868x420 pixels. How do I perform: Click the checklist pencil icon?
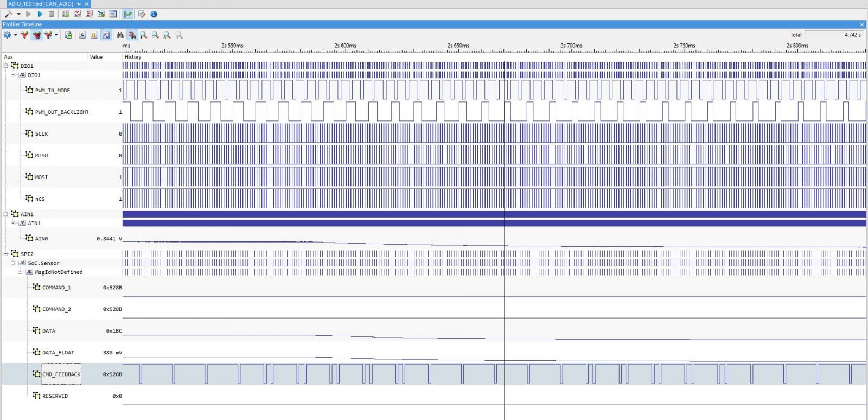pyautogui.click(x=142, y=14)
